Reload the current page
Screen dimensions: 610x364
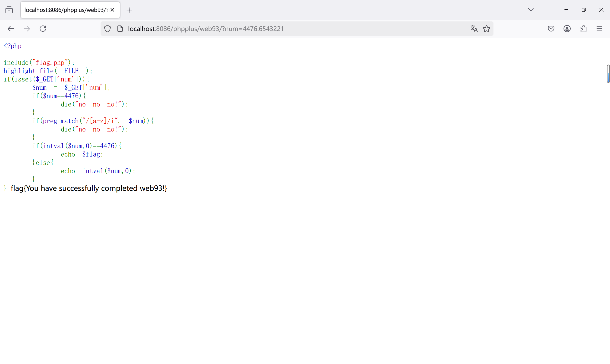(x=43, y=29)
